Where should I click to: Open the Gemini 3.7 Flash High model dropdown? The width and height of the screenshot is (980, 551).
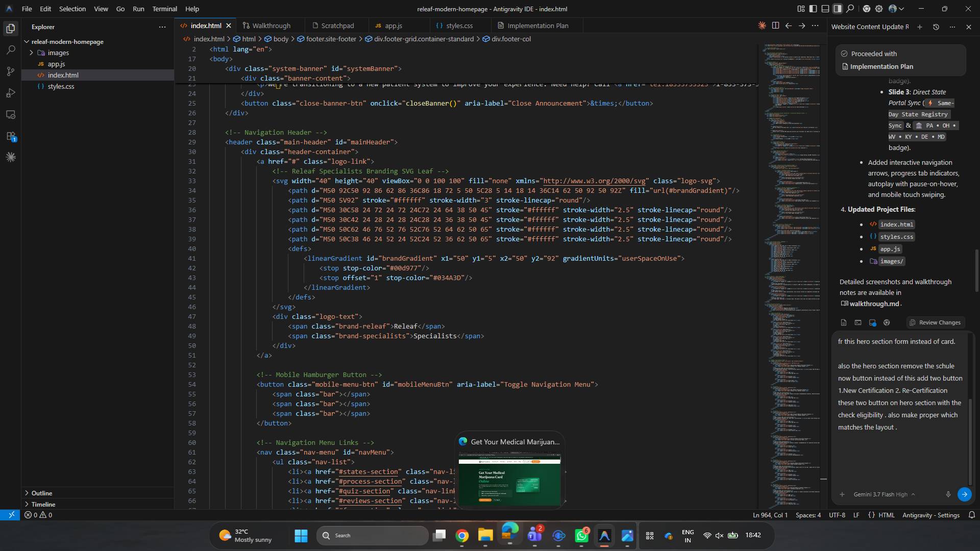pyautogui.click(x=884, y=494)
